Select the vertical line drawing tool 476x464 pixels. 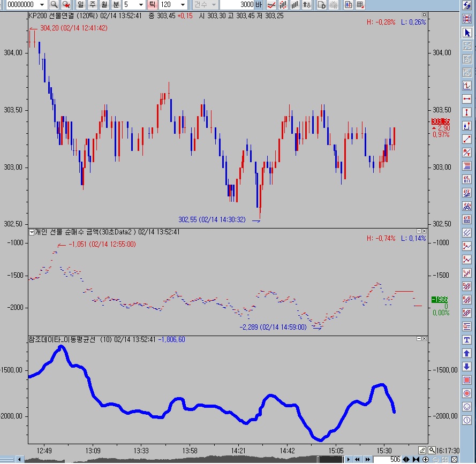[466, 112]
